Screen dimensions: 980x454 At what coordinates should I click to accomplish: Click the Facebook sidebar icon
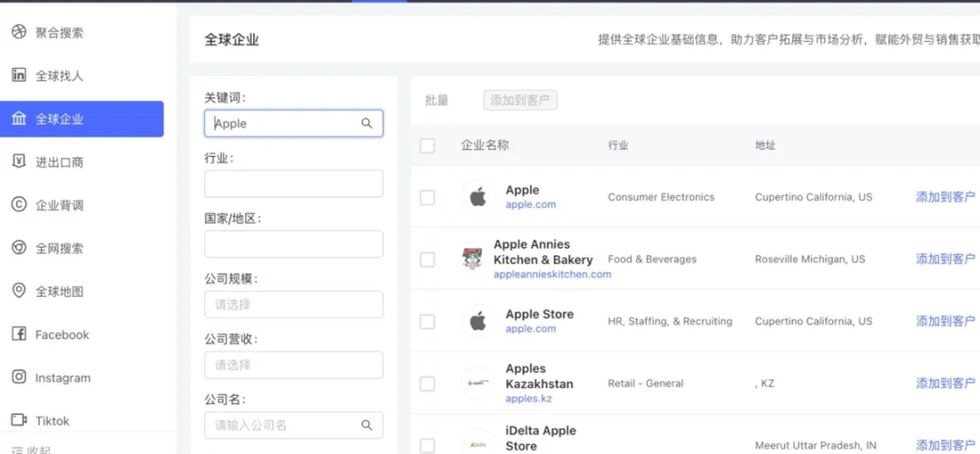[18, 334]
